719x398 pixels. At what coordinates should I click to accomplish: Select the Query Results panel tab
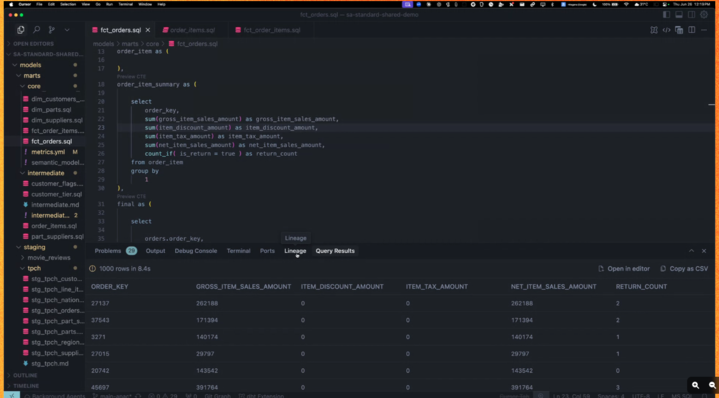click(x=335, y=251)
